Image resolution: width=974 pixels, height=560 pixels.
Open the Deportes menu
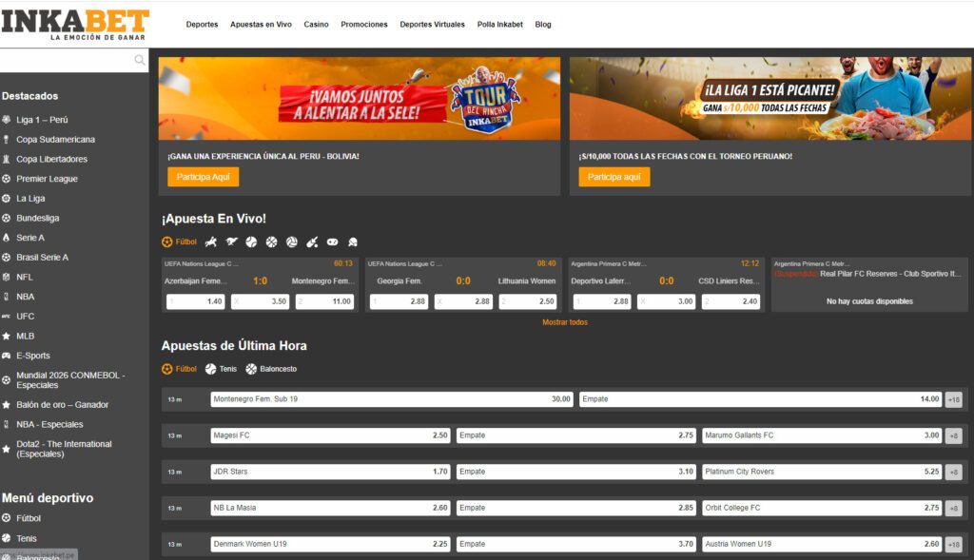(202, 25)
